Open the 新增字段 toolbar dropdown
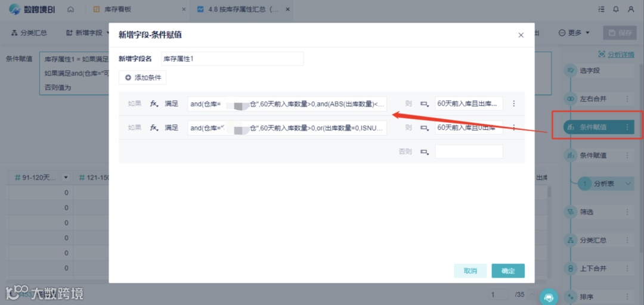644x305 pixels. point(88,33)
